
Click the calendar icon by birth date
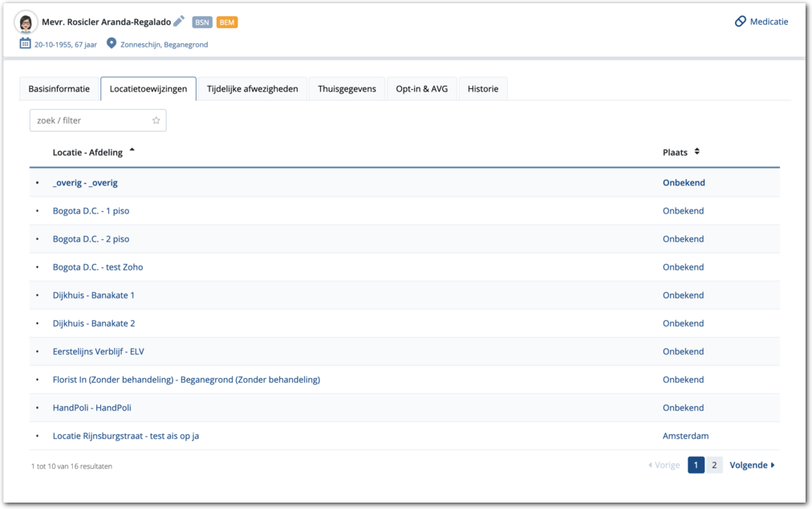click(25, 44)
